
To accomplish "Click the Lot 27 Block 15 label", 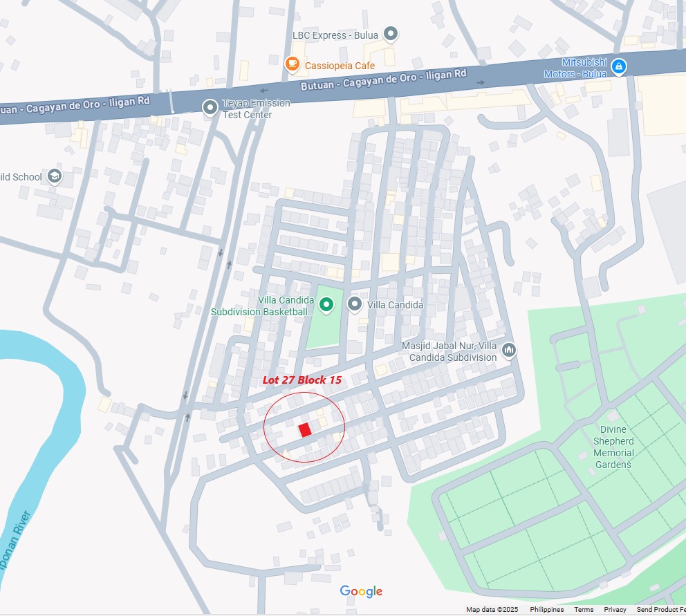I will tap(302, 380).
